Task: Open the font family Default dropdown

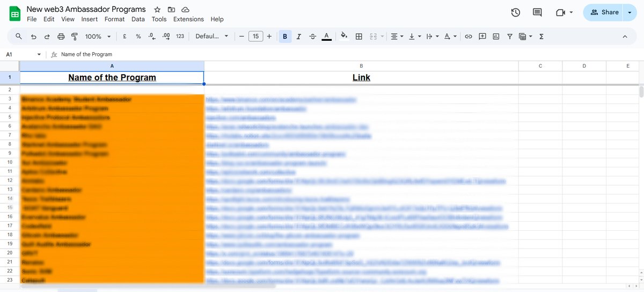Action: point(211,36)
